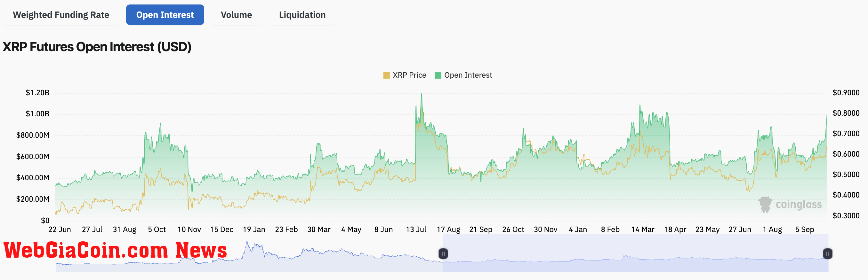Click the yellow XRP Price legend swatch
This screenshot has height=280, width=868.
pos(387,75)
